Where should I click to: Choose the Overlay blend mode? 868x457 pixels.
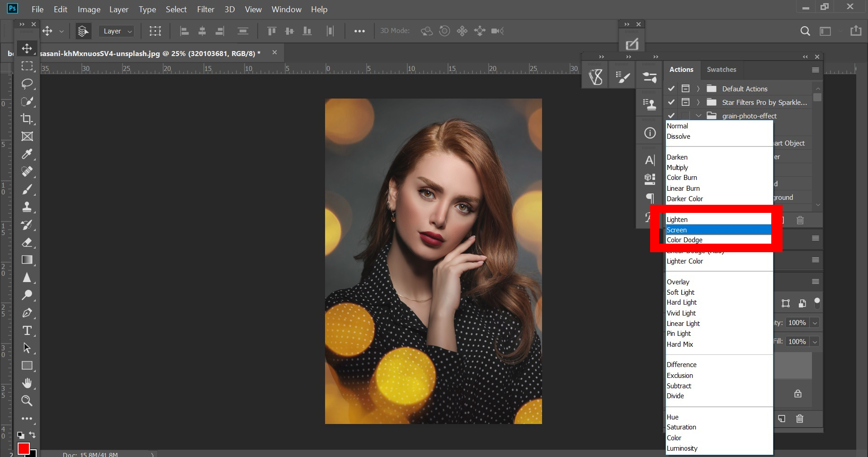719,282
